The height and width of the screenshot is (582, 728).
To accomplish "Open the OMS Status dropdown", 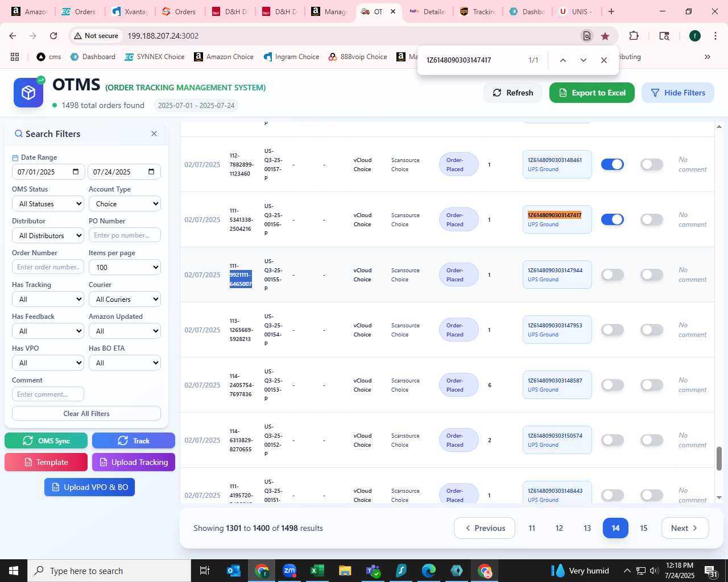I will coord(48,203).
